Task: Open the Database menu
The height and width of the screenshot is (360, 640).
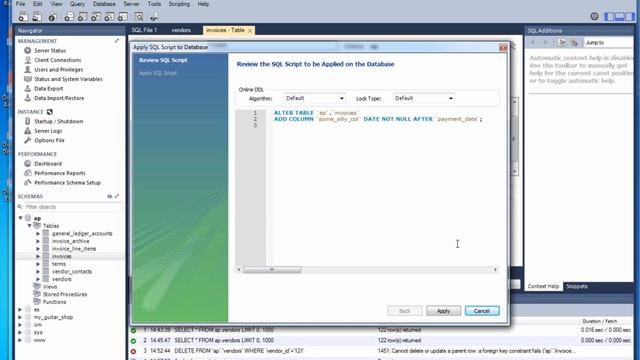Action: tap(104, 4)
